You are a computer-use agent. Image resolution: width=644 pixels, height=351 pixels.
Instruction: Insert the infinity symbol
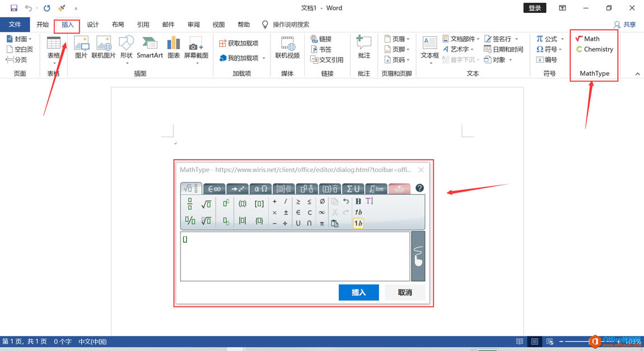click(x=321, y=212)
